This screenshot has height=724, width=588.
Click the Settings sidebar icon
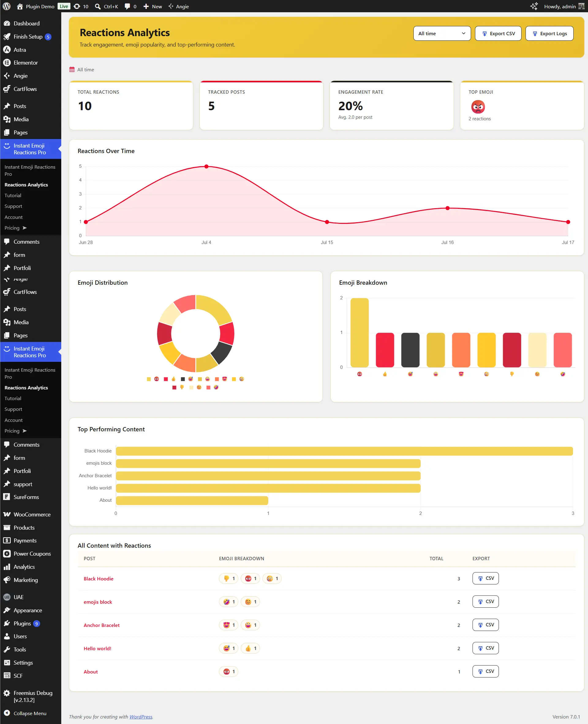pyautogui.click(x=7, y=663)
